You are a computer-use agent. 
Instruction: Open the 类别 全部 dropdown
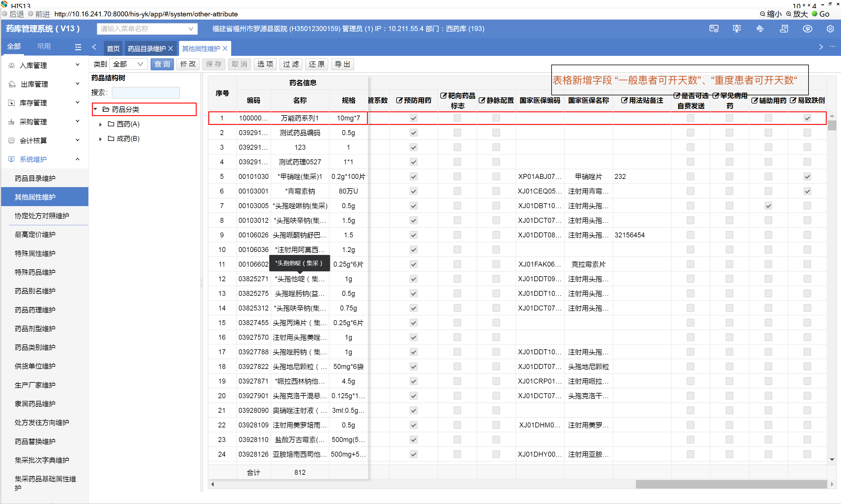click(x=128, y=64)
